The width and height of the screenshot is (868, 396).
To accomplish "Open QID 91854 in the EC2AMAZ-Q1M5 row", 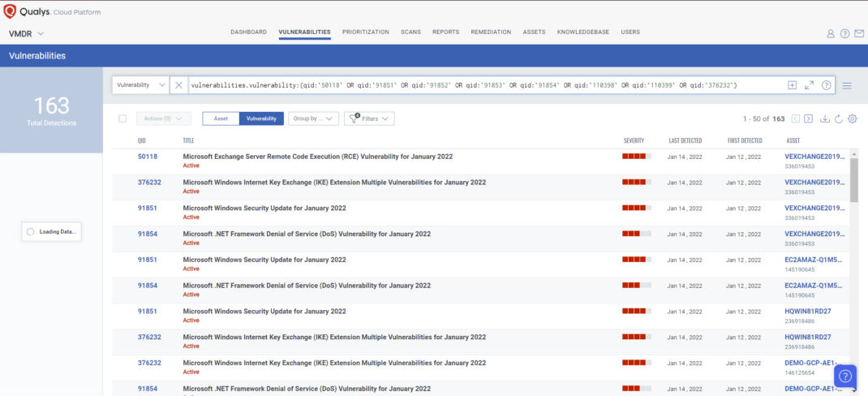I will coord(148,285).
